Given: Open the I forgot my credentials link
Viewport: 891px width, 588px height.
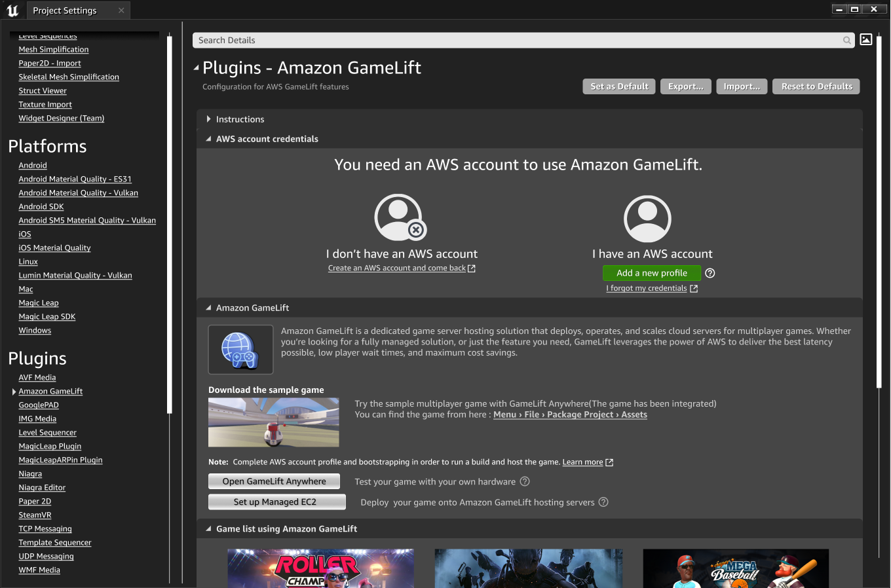Looking at the screenshot, I should [647, 288].
